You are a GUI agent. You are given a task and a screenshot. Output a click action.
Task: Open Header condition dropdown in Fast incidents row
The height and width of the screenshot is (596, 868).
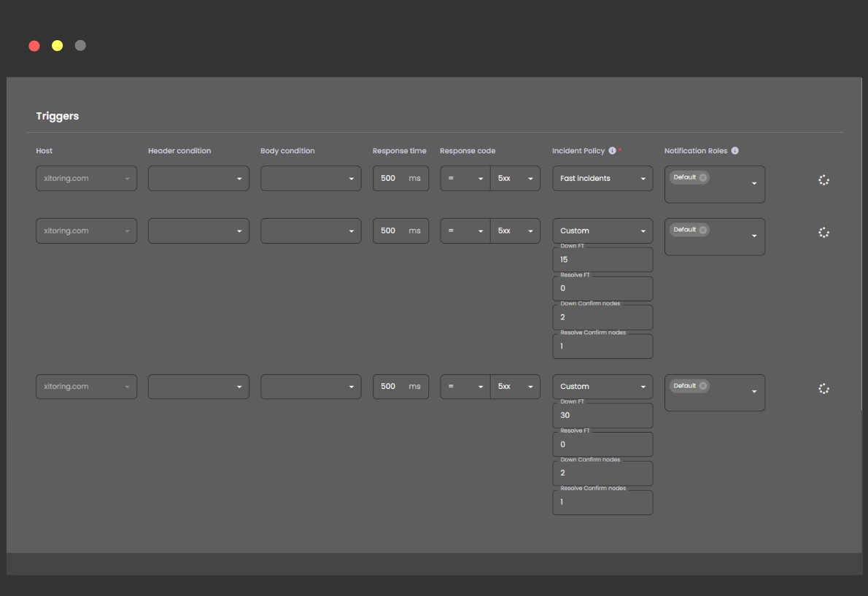198,178
